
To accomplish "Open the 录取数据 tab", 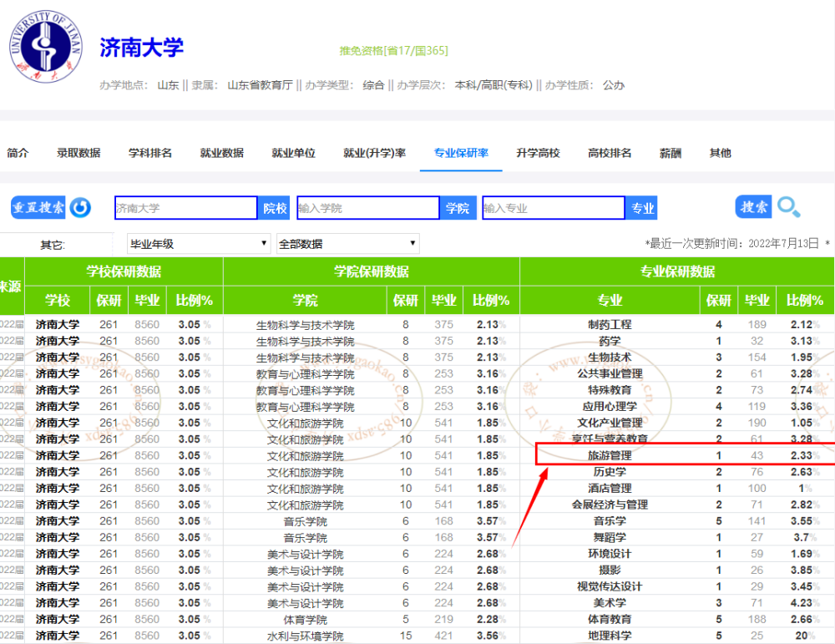I will pos(78,153).
